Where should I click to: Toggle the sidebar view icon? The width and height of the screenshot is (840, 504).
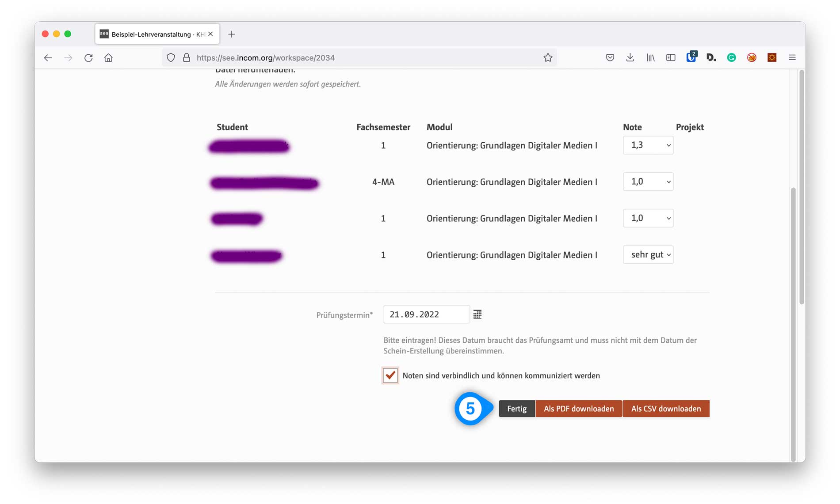(671, 57)
